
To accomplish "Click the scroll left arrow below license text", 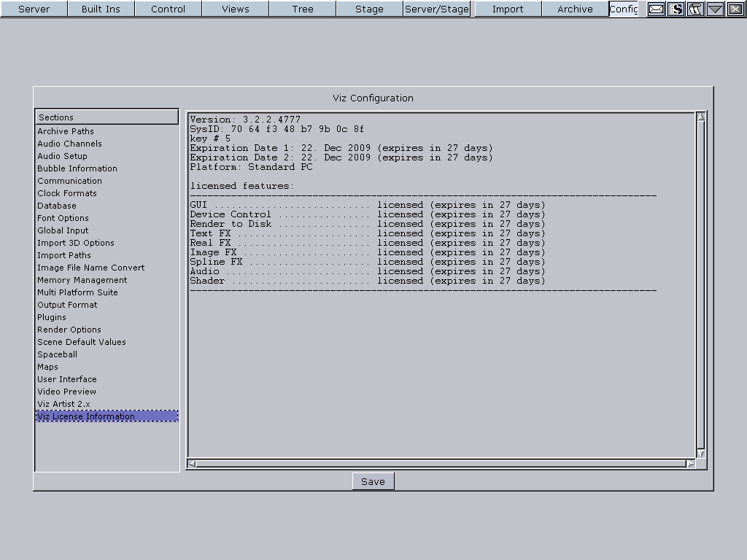I will 192,464.
